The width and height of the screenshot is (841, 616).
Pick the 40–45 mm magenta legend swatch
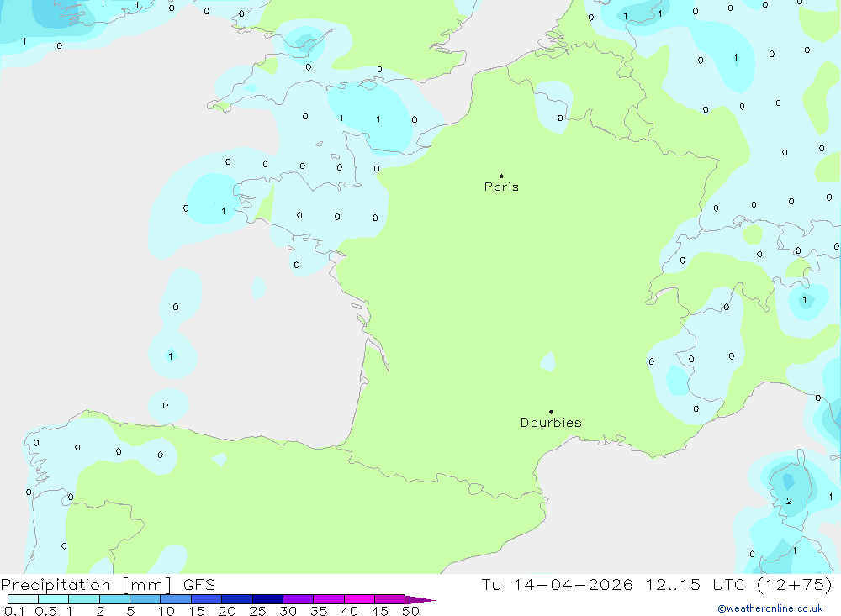pyautogui.click(x=359, y=599)
